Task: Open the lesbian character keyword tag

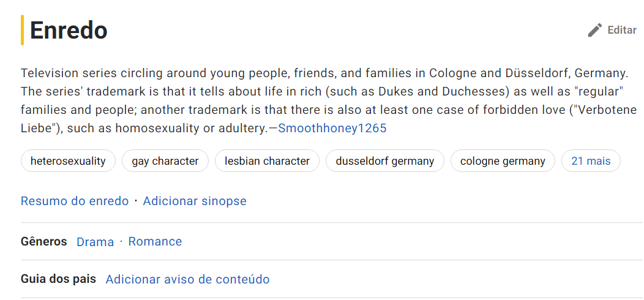Action: (x=267, y=161)
